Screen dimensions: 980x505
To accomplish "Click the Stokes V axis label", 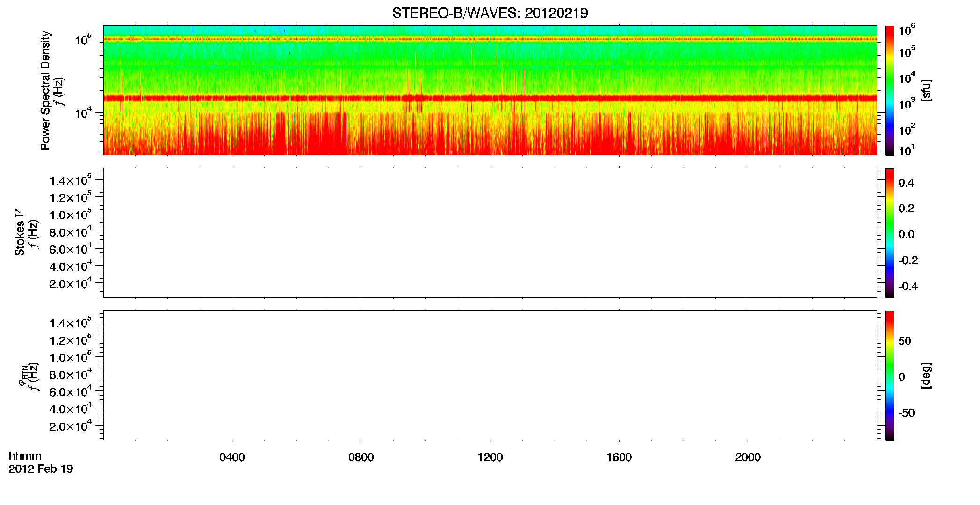I will [x=20, y=232].
